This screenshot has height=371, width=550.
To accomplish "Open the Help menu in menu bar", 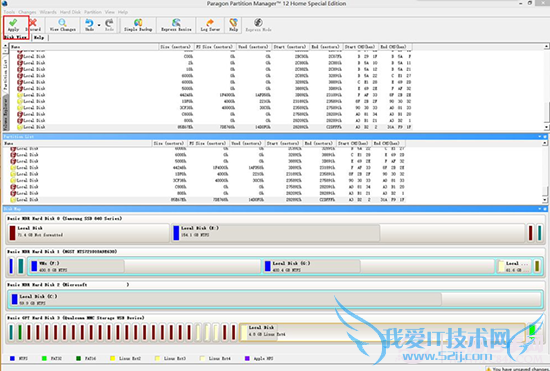I will tap(123, 12).
